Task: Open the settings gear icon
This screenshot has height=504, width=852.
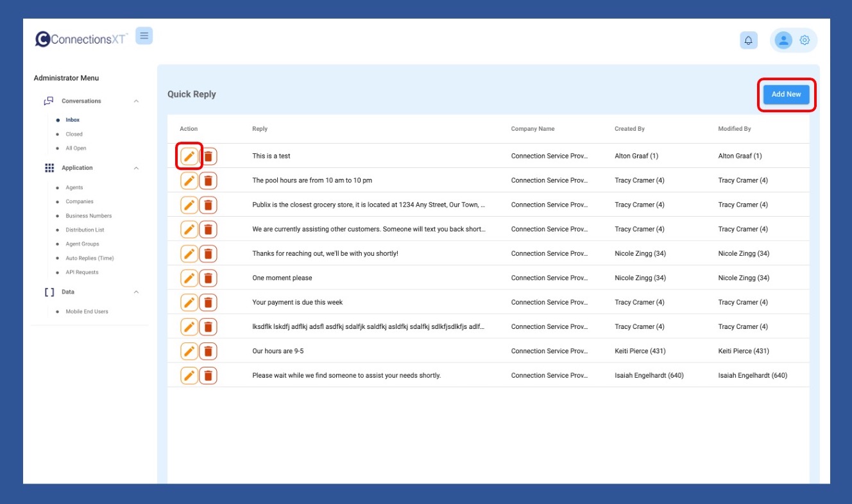Action: 805,40
